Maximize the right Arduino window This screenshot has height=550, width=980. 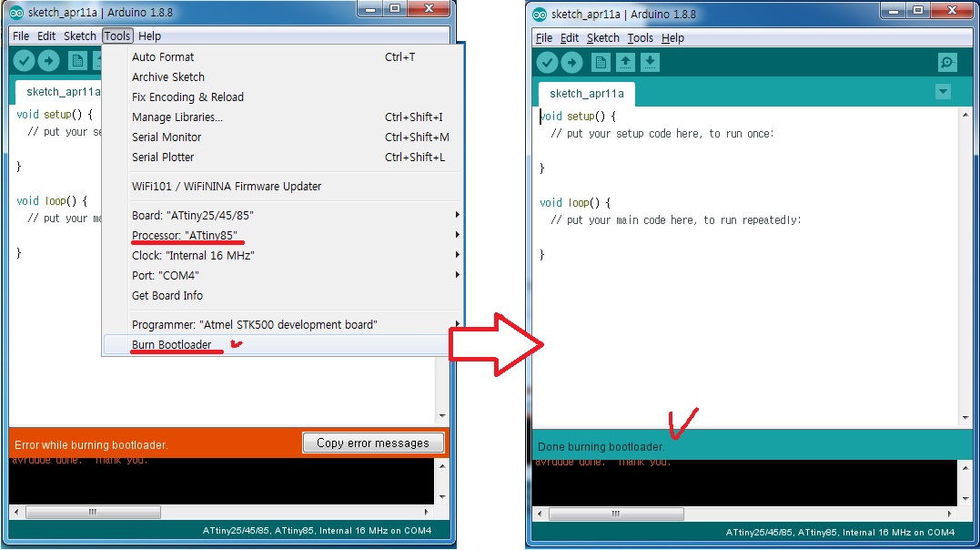pos(917,11)
